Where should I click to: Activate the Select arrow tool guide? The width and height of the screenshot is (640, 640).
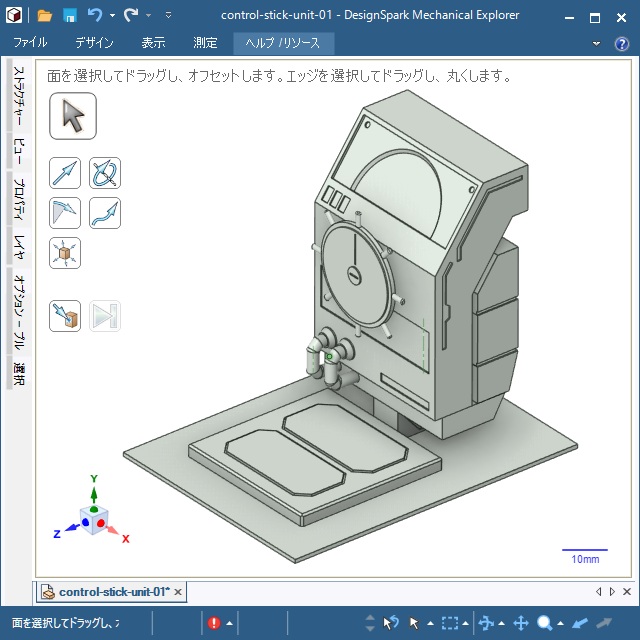(72, 116)
